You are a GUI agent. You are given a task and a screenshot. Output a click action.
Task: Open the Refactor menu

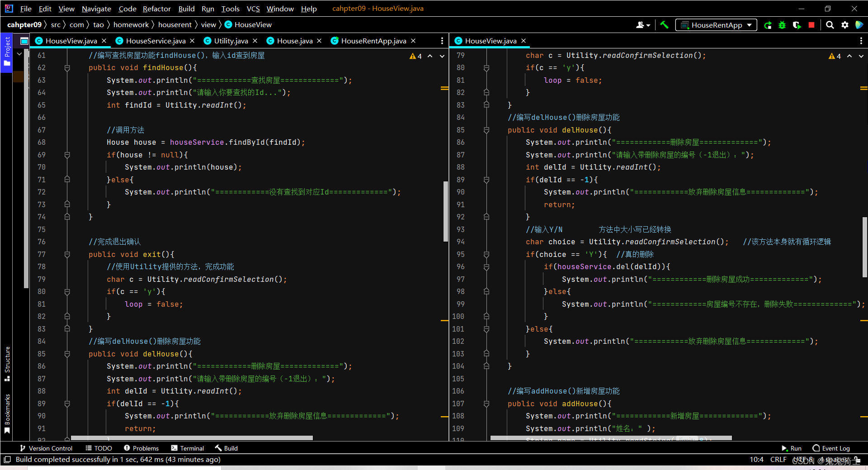pos(156,9)
